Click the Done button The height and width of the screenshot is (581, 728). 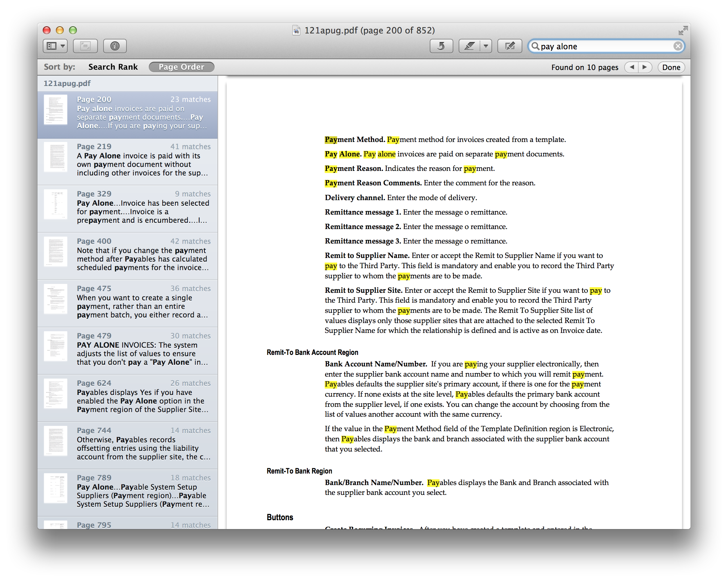pyautogui.click(x=671, y=67)
